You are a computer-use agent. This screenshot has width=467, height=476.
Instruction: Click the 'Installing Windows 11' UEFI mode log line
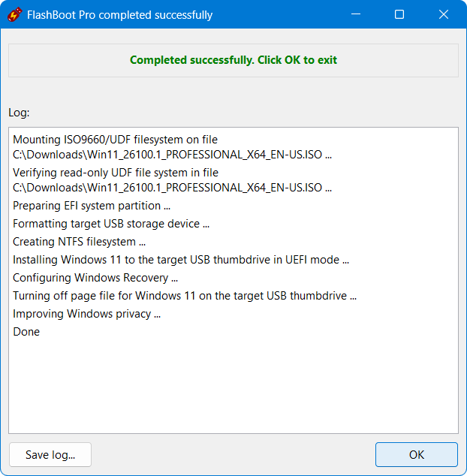click(181, 260)
